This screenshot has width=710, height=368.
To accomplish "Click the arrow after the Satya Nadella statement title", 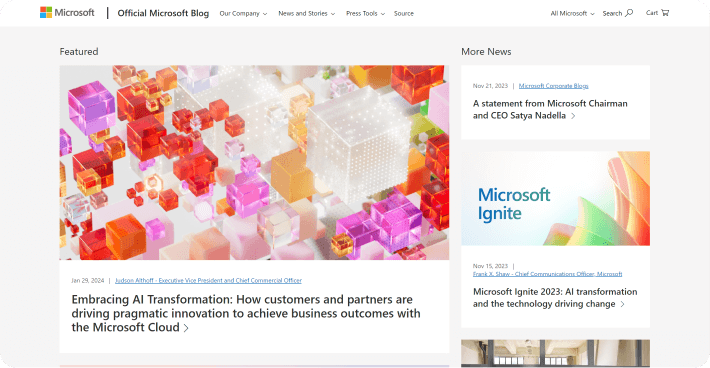I will click(573, 116).
